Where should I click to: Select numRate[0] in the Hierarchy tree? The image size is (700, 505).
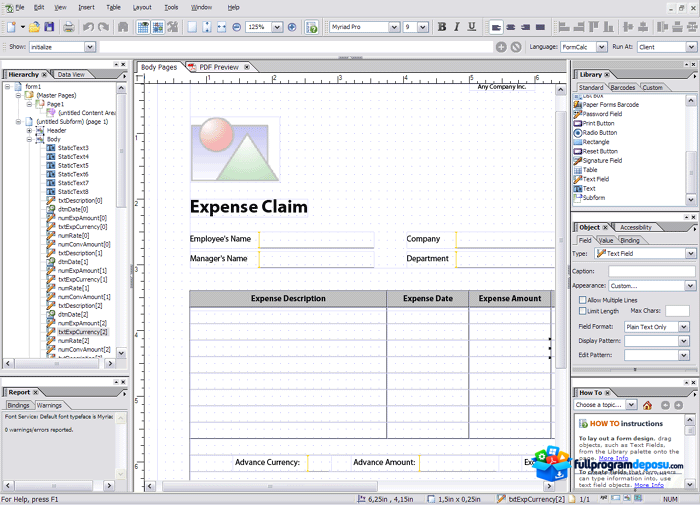(x=73, y=235)
